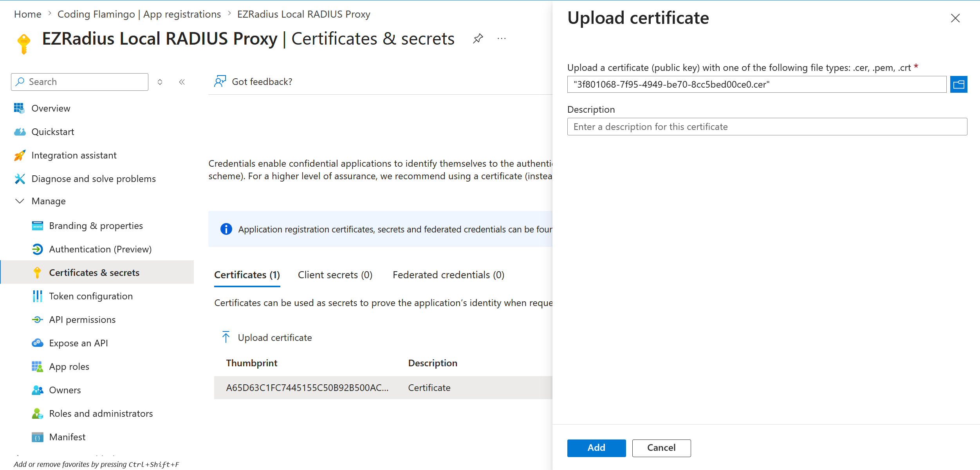Click the Expose an API cloud icon

(x=38, y=343)
